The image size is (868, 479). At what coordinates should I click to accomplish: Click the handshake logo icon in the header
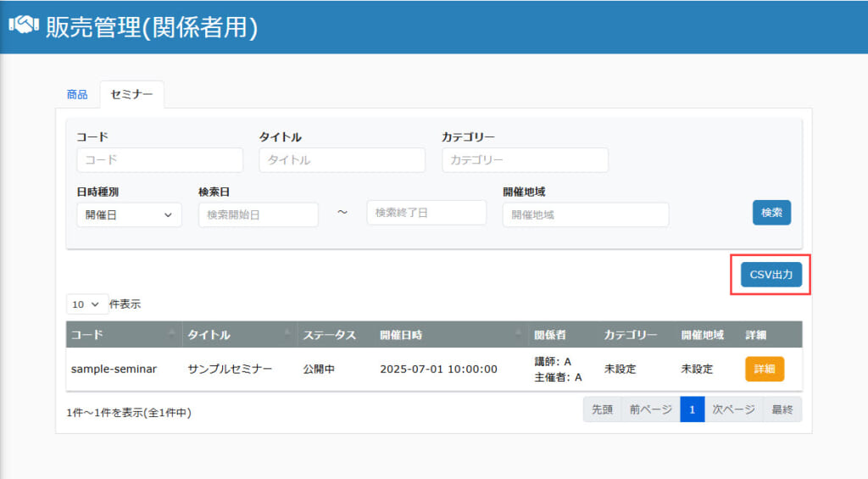click(24, 25)
